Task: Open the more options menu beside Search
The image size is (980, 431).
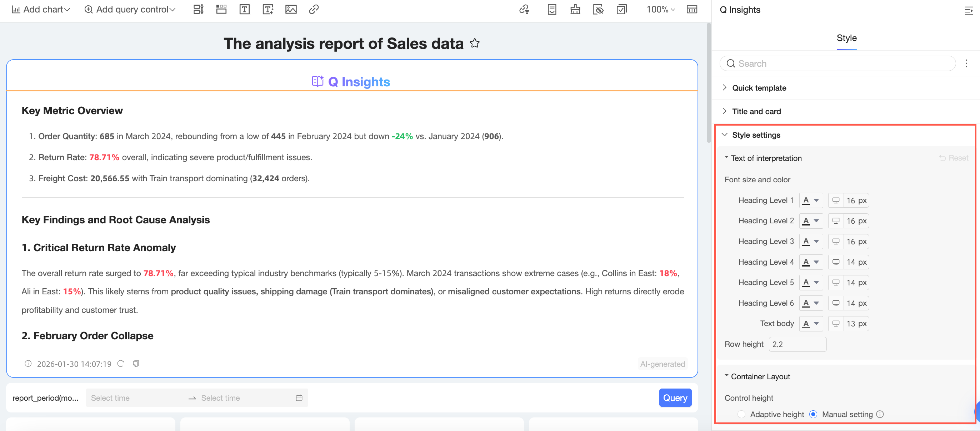Action: pyautogui.click(x=966, y=64)
